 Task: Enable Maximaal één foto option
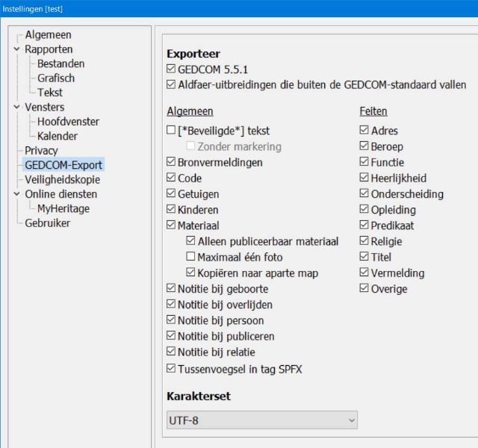pyautogui.click(x=191, y=257)
